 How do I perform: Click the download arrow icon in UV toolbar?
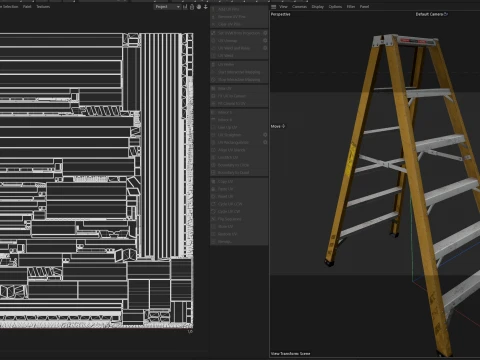(x=205, y=7)
